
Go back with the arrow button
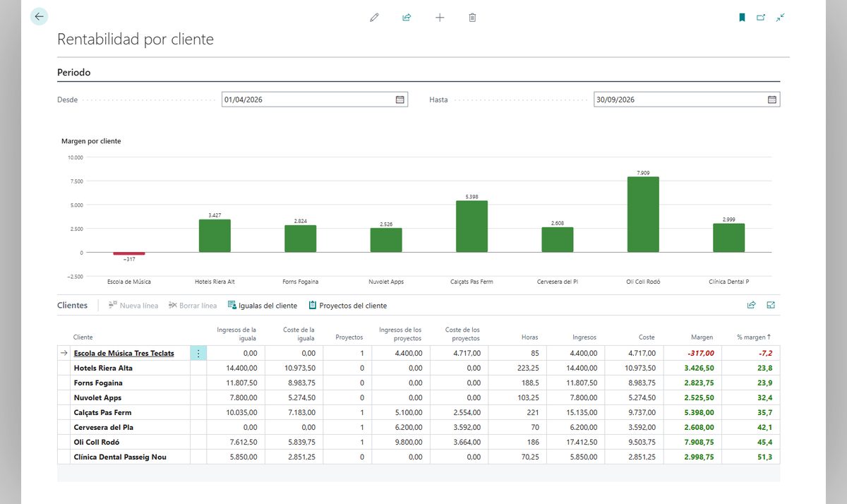tap(39, 16)
